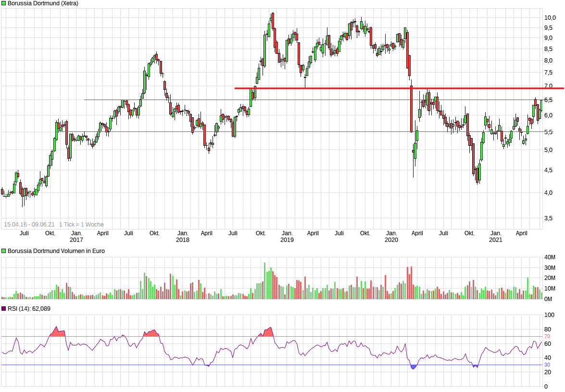Select the 'Borussia Dortmund Volumen in Euro' label
The width and height of the screenshot is (565, 392).
point(56,251)
